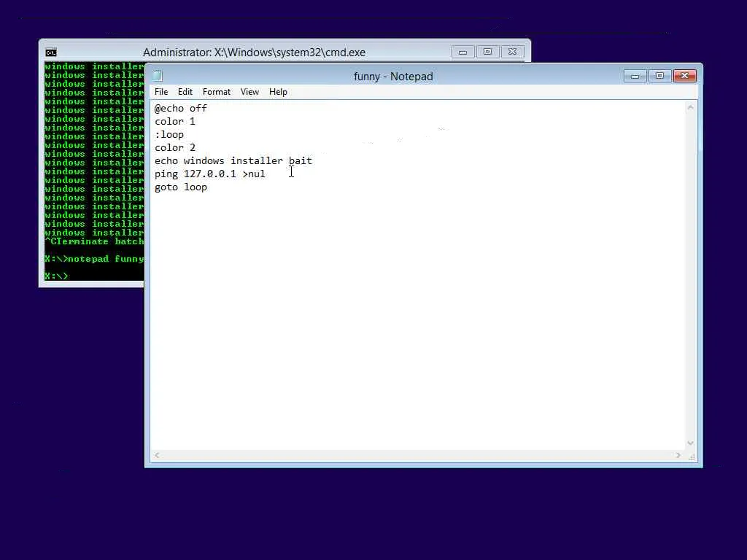The height and width of the screenshot is (560, 747).
Task: Close the funny - Notepad window
Action: point(684,76)
